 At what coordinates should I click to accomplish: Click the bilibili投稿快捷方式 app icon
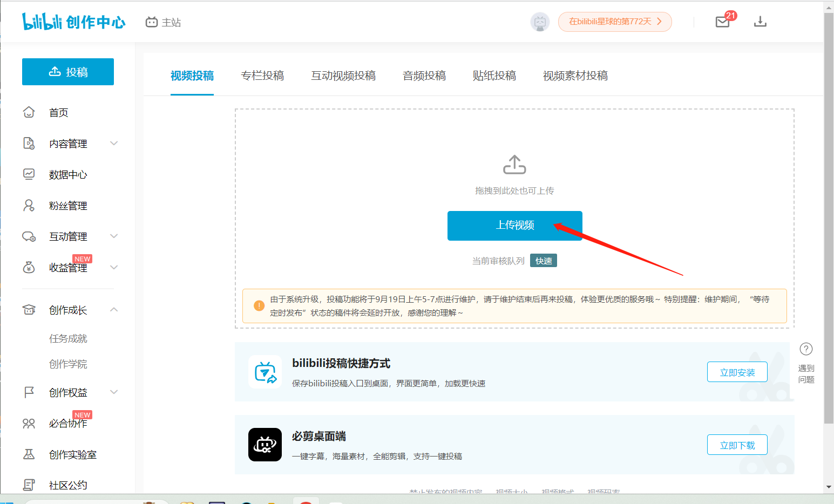tap(265, 372)
